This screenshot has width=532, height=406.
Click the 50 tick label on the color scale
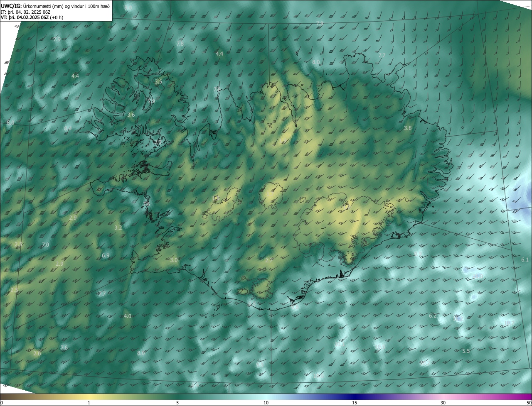(x=529, y=403)
